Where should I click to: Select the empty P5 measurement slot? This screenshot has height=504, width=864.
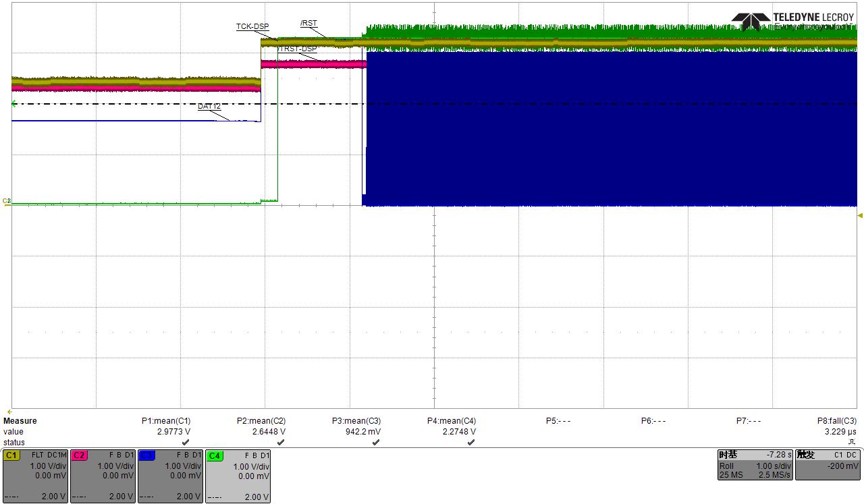click(x=558, y=421)
